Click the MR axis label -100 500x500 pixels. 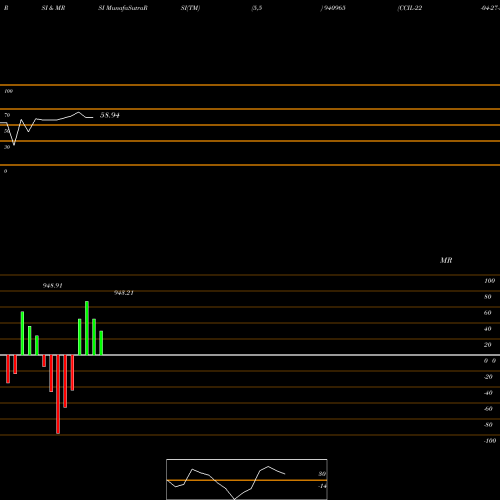coord(490,441)
